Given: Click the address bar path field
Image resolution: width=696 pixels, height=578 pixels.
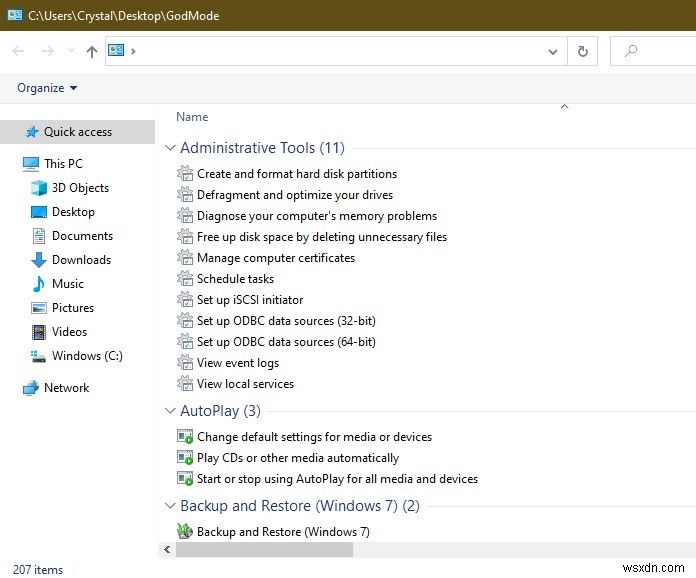Looking at the screenshot, I should 336,51.
